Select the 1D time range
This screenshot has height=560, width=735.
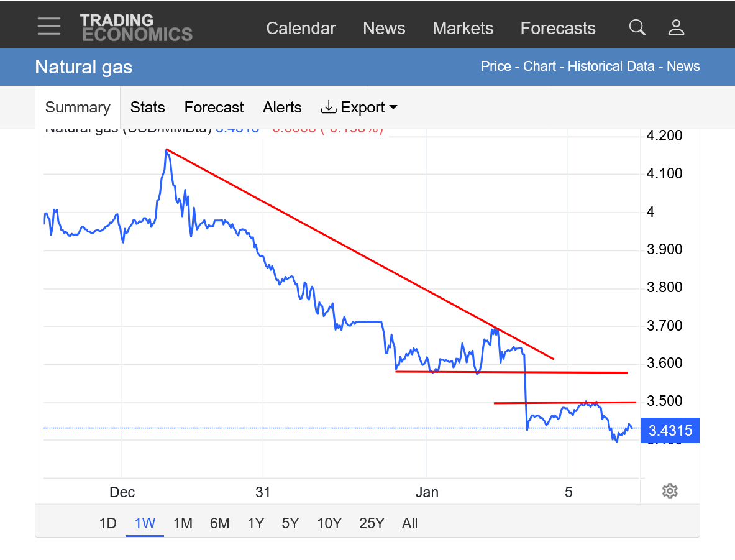click(107, 523)
